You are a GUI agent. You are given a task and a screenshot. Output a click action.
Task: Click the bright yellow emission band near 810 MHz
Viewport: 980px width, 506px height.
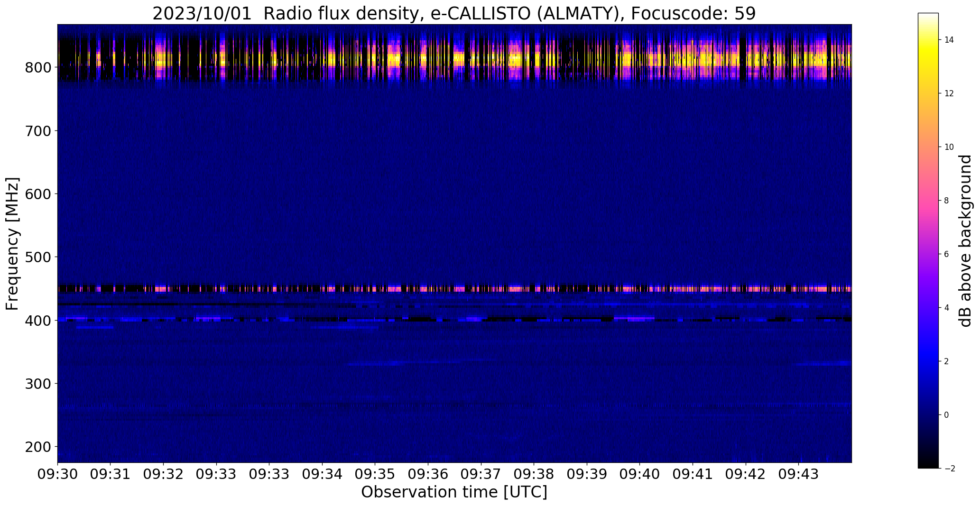point(454,59)
